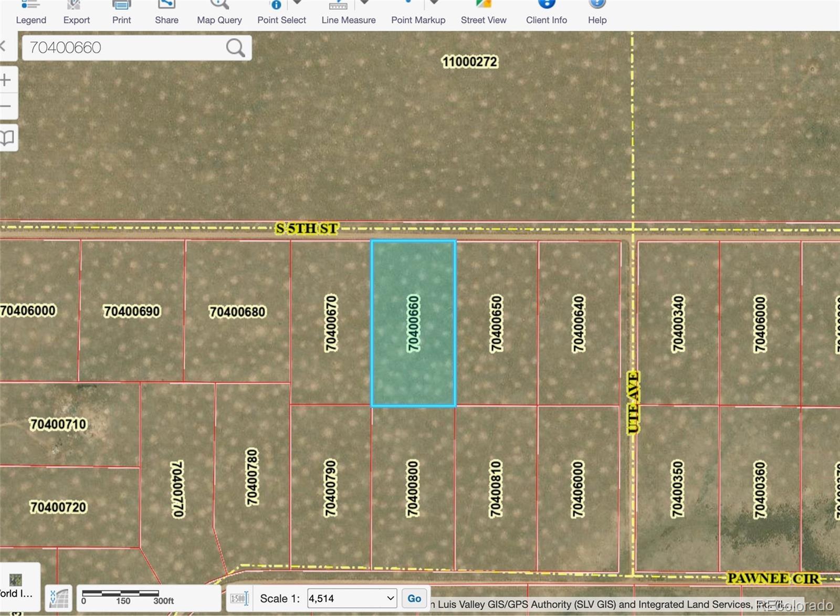Toggle the bookmarks book icon
This screenshot has height=616, width=840.
click(7, 138)
